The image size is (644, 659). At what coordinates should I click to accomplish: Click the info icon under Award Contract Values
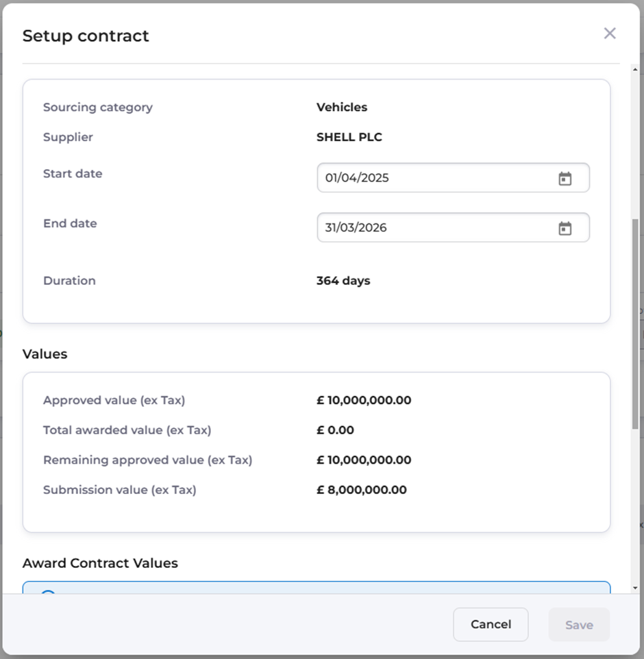pos(48,592)
